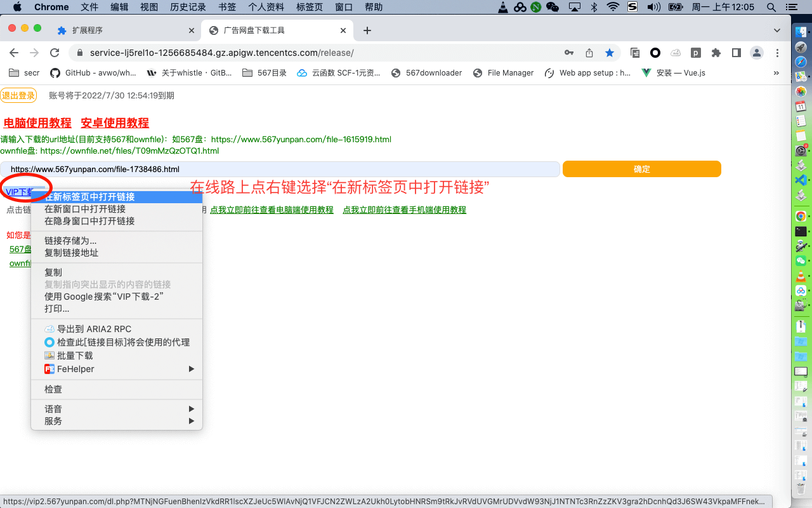Open the Extensions puzzle piece icon
The image size is (812, 508).
[x=716, y=53]
